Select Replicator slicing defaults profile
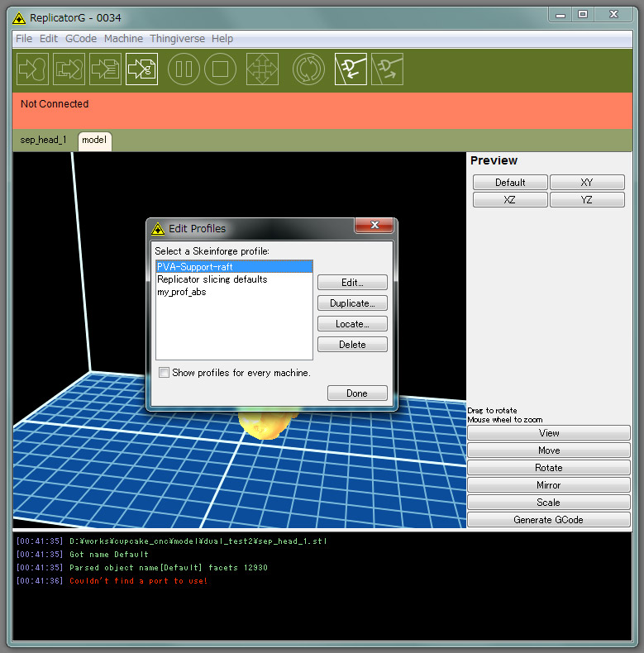644x653 pixels. [234, 279]
